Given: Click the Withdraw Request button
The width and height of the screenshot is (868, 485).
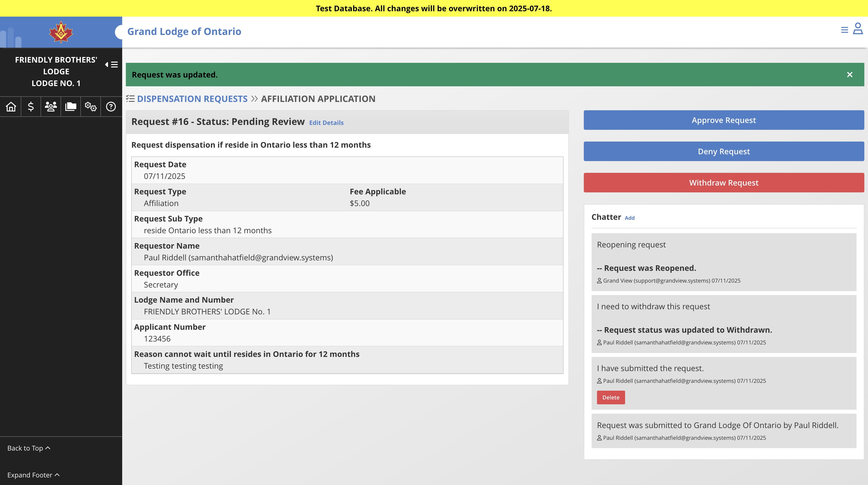Looking at the screenshot, I should pos(724,183).
